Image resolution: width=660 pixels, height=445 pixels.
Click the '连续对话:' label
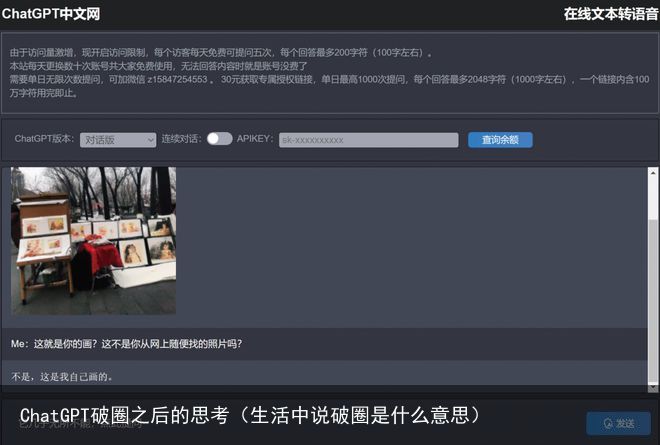point(181,139)
